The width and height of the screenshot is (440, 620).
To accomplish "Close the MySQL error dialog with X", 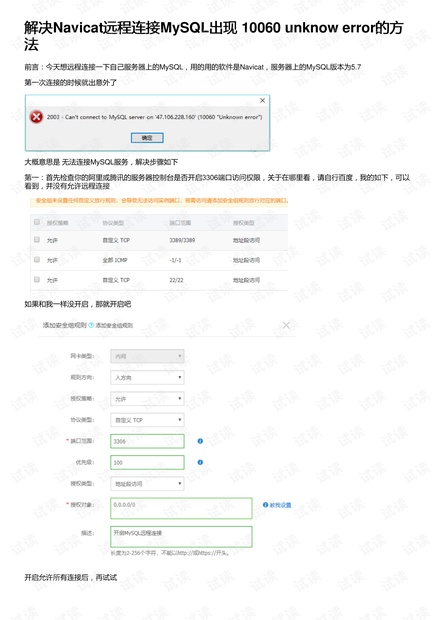I will click(x=262, y=100).
